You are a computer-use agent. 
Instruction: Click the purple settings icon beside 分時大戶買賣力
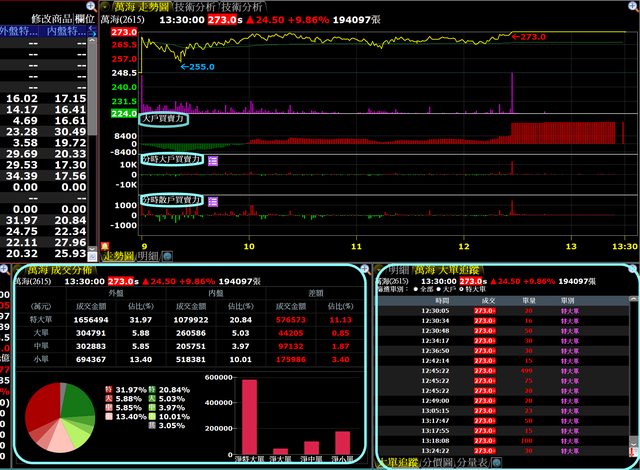pos(212,159)
